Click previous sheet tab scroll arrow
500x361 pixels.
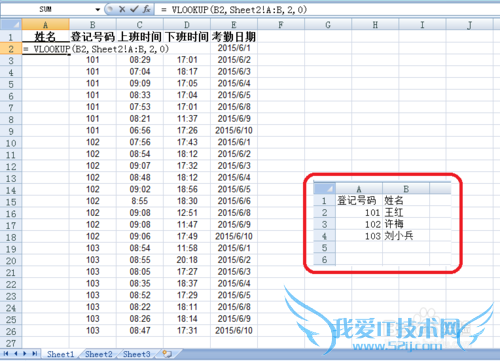point(16,354)
